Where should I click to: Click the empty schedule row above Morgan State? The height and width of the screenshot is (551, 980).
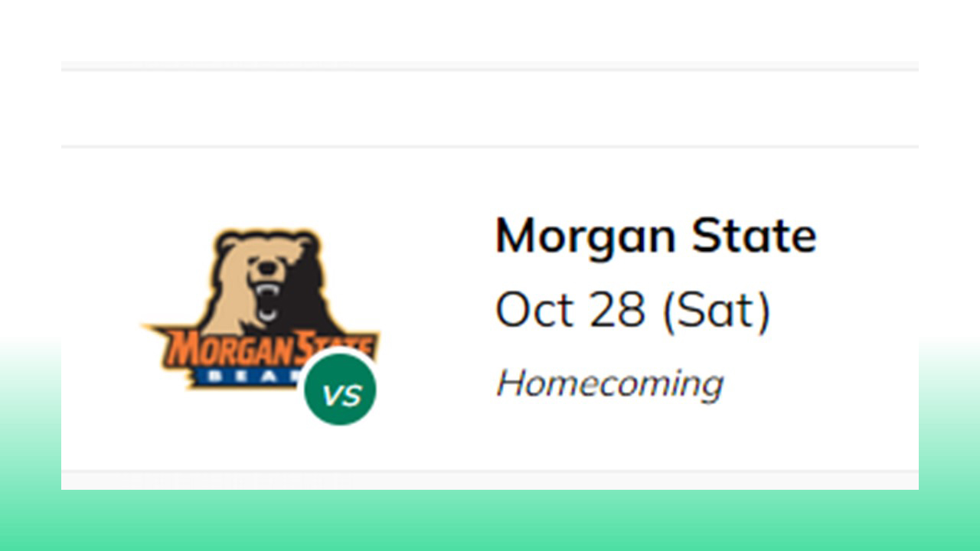pos(490,108)
